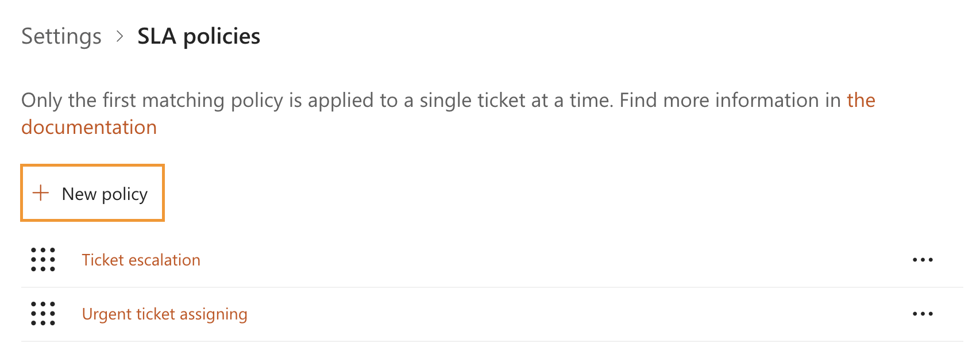Click the breadcrumb chevron after Settings
The image size is (980, 362).
tap(119, 36)
